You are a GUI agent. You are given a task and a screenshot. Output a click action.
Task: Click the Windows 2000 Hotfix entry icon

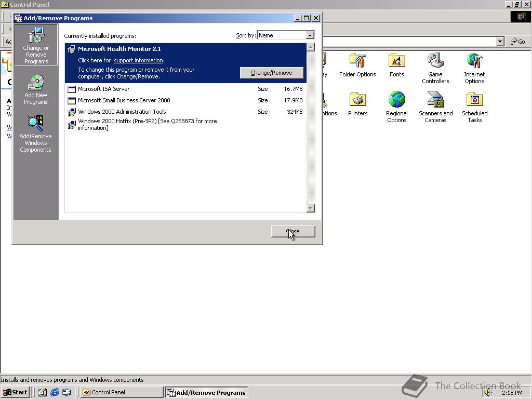(x=71, y=125)
